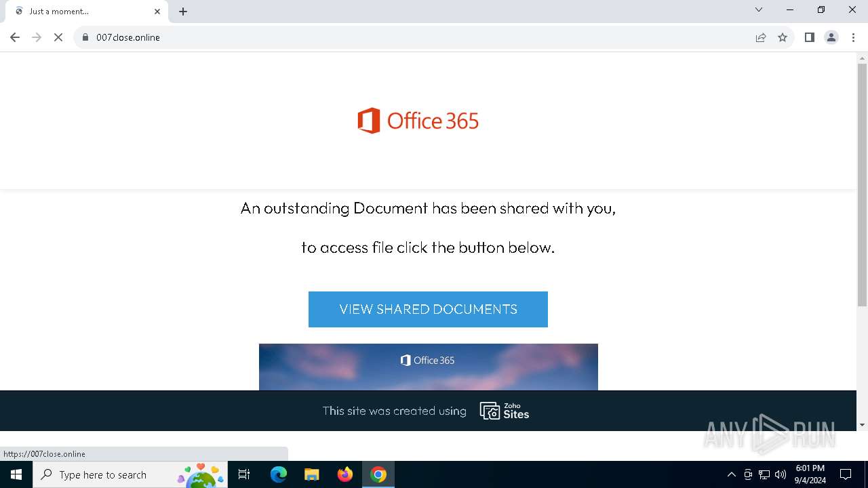Image resolution: width=868 pixels, height=488 pixels.
Task: Open the browser side panel
Action: tap(809, 37)
